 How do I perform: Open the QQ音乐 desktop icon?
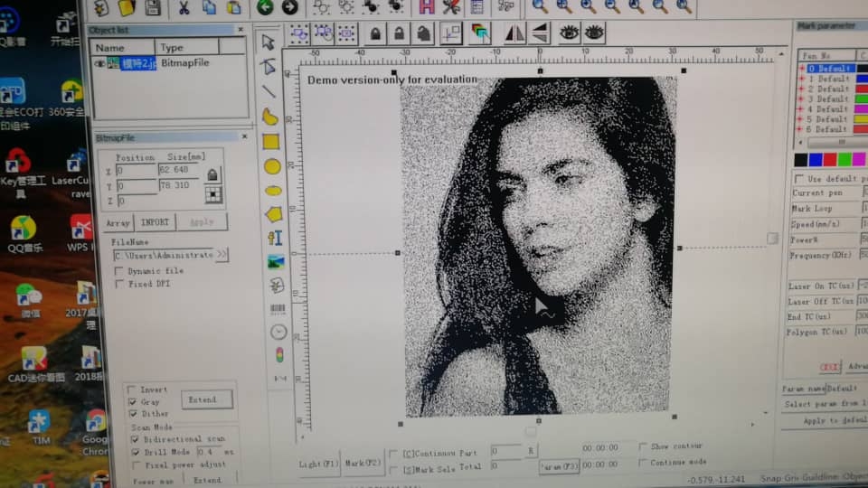(x=24, y=233)
